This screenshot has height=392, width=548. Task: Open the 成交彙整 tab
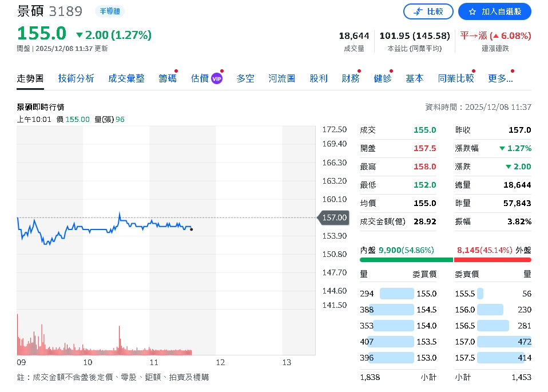tap(126, 78)
